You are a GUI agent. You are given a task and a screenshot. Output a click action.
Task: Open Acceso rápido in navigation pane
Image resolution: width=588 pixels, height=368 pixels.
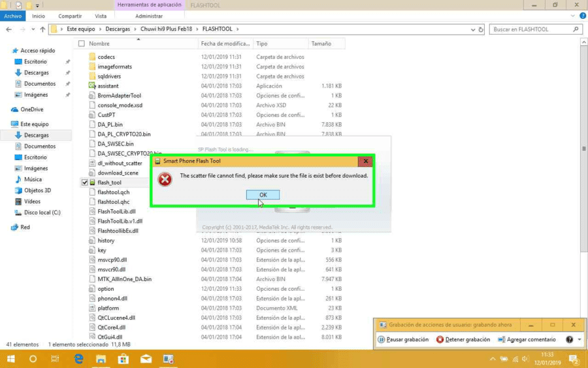click(x=37, y=50)
